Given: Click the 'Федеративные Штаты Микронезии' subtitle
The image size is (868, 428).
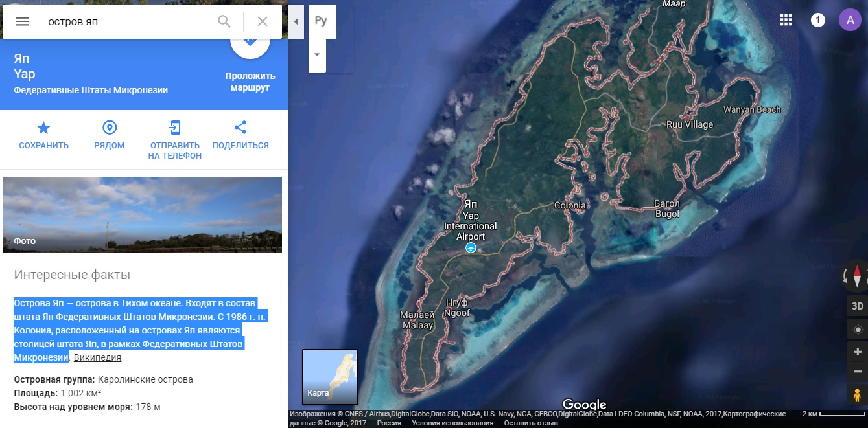Looking at the screenshot, I should [x=91, y=90].
